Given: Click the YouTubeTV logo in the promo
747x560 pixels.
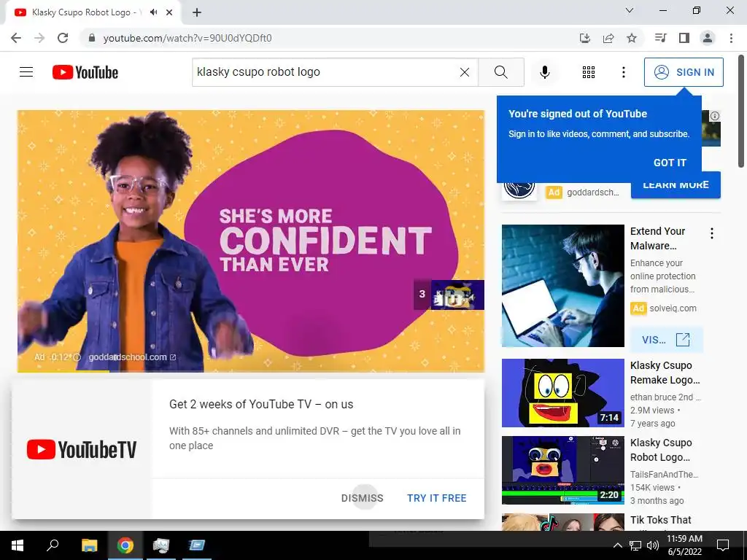Looking at the screenshot, I should [x=82, y=449].
